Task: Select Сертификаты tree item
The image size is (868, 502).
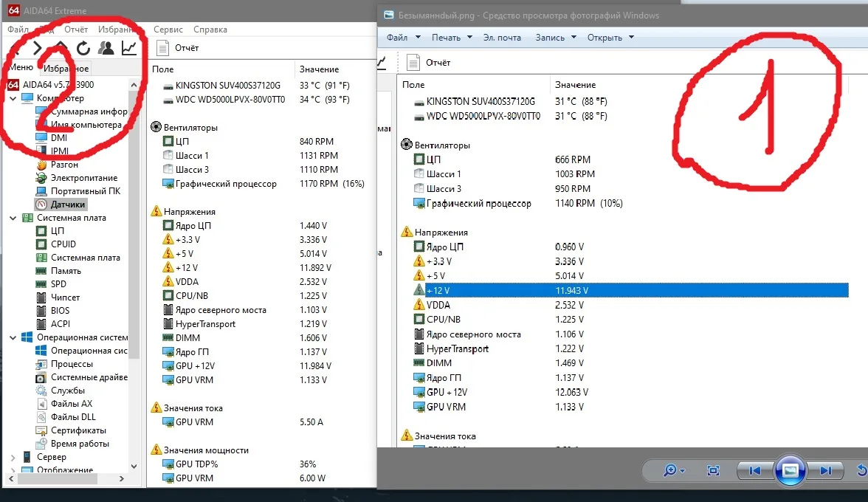Action: coord(78,430)
